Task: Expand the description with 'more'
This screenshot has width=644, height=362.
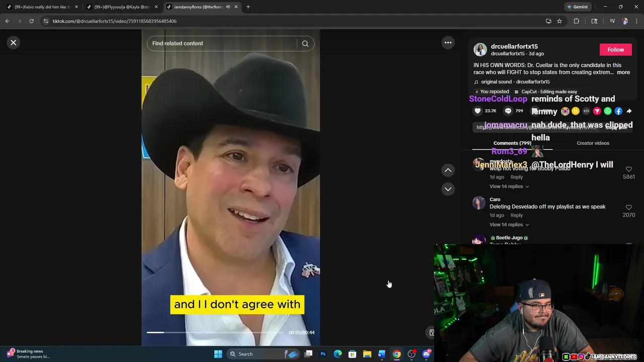Action: coord(623,72)
